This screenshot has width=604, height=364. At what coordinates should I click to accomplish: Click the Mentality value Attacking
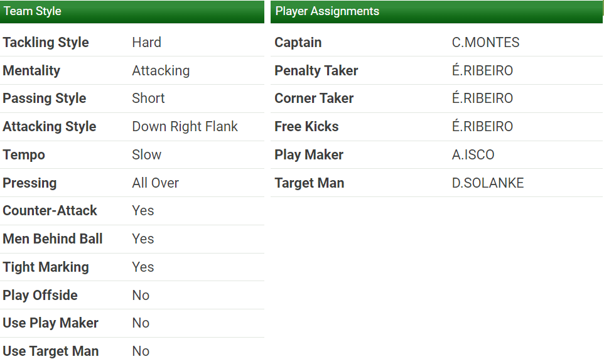click(161, 70)
